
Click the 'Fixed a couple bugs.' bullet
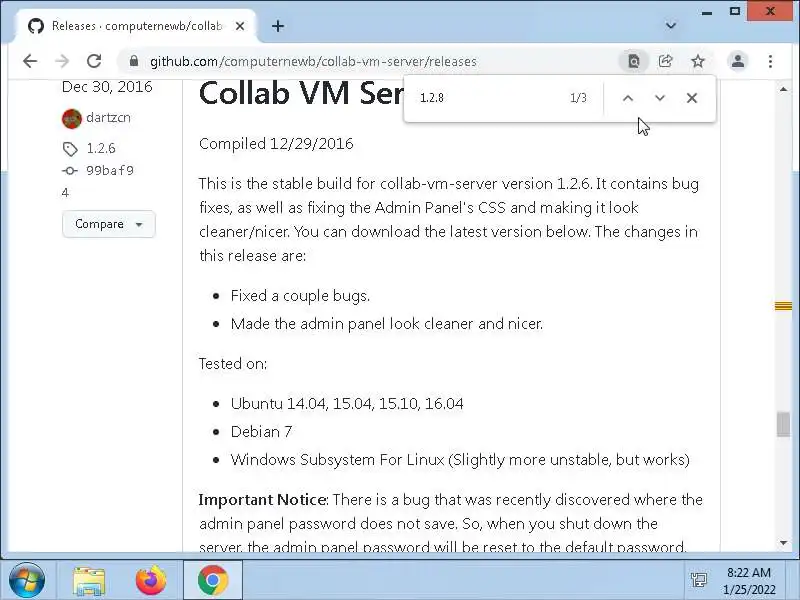click(x=300, y=296)
